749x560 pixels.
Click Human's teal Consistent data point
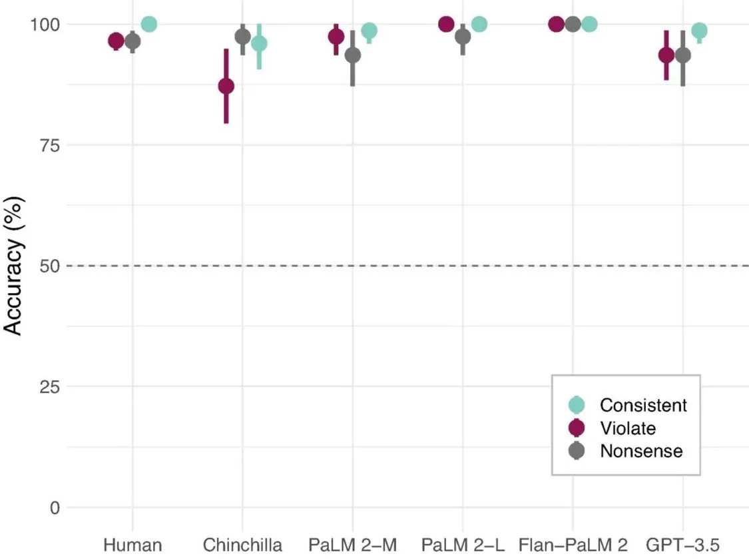click(x=149, y=24)
